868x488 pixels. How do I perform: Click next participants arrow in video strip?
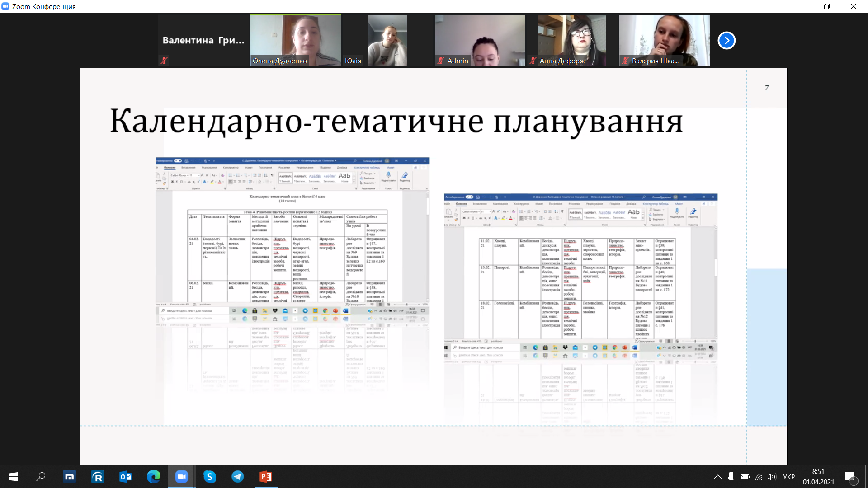pos(726,41)
